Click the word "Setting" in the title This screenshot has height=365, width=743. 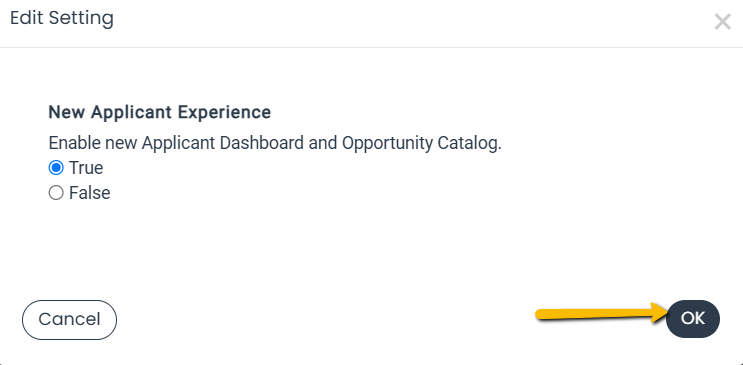coord(81,18)
